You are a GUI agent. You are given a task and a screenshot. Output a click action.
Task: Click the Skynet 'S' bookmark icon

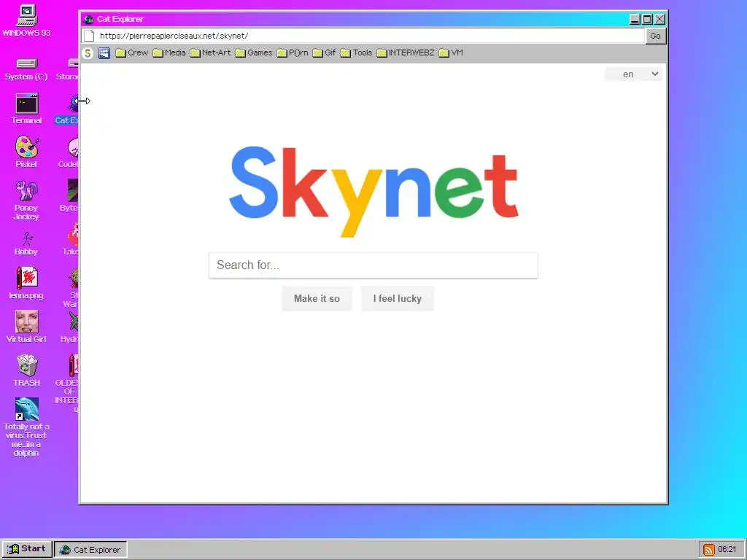click(x=88, y=52)
